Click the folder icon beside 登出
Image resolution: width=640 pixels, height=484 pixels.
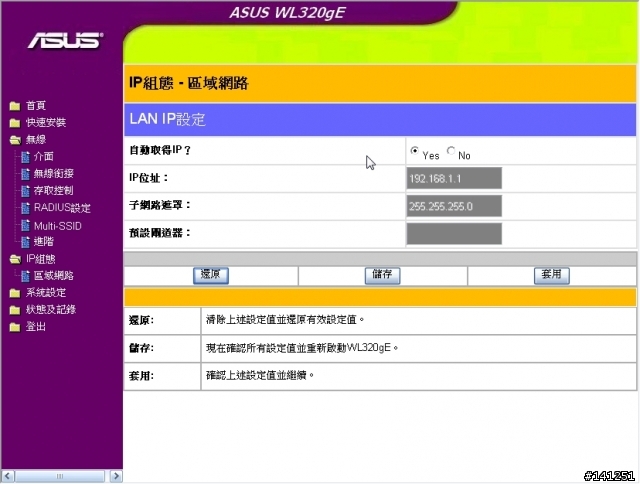coord(15,327)
